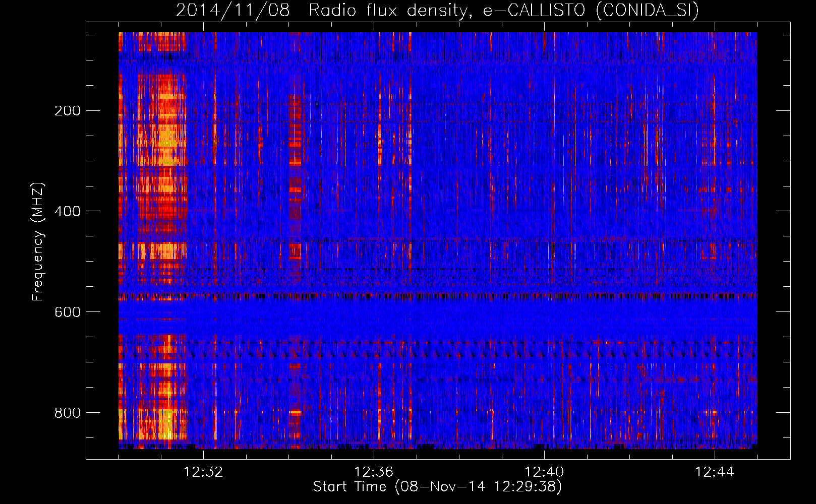
Task: Click the date '2014/11/08' in title
Action: pos(232,11)
